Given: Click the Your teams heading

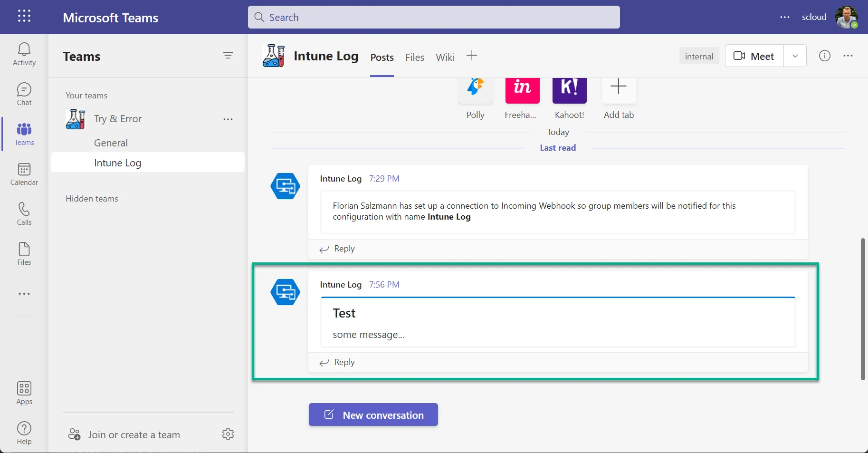Looking at the screenshot, I should (x=86, y=96).
